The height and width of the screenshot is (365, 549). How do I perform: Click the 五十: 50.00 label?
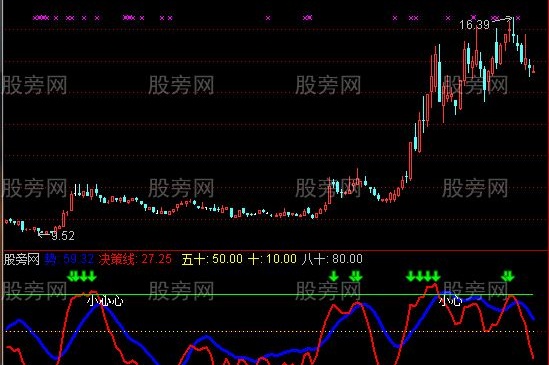[212, 259]
